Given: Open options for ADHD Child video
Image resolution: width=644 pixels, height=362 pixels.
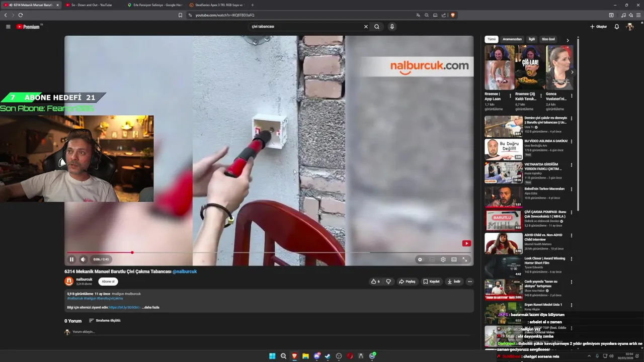Looking at the screenshot, I should pyautogui.click(x=572, y=235).
